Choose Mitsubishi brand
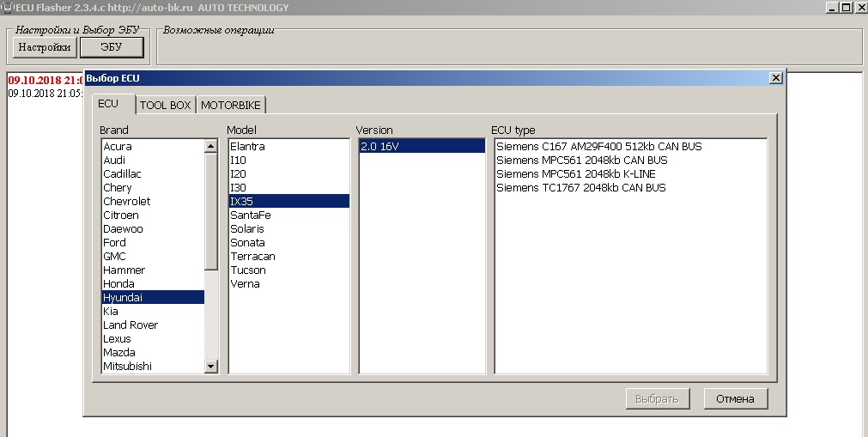This screenshot has height=437, width=868. pyautogui.click(x=154, y=366)
